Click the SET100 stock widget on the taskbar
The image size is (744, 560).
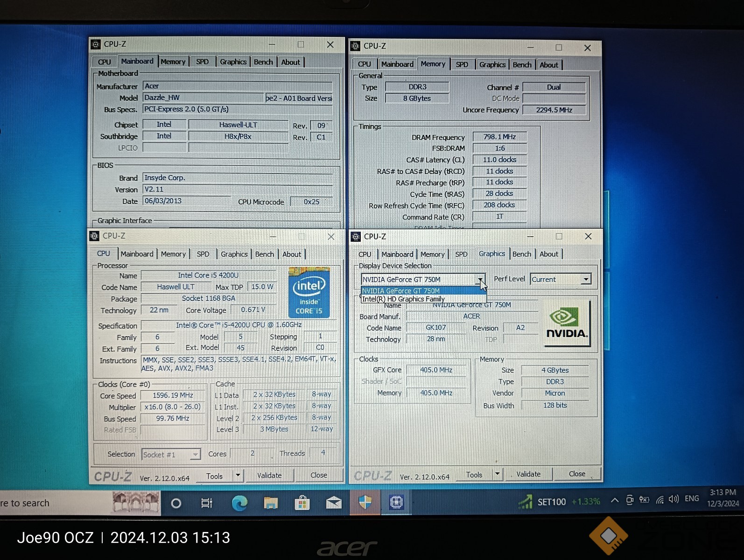(x=559, y=502)
